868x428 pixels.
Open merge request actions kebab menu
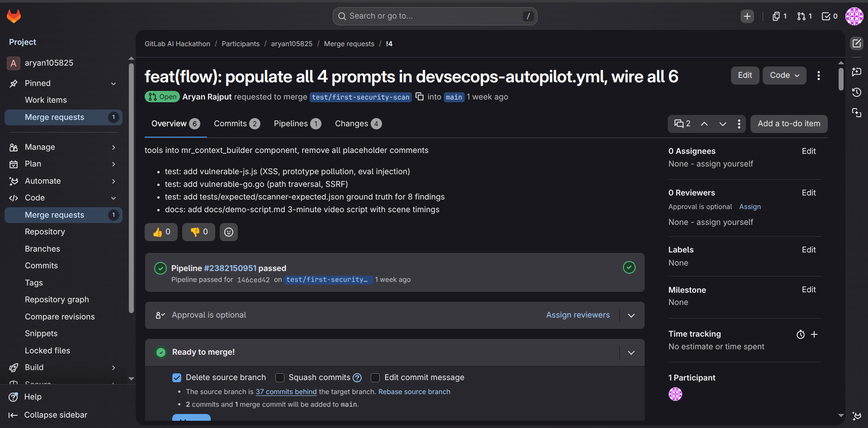819,76
